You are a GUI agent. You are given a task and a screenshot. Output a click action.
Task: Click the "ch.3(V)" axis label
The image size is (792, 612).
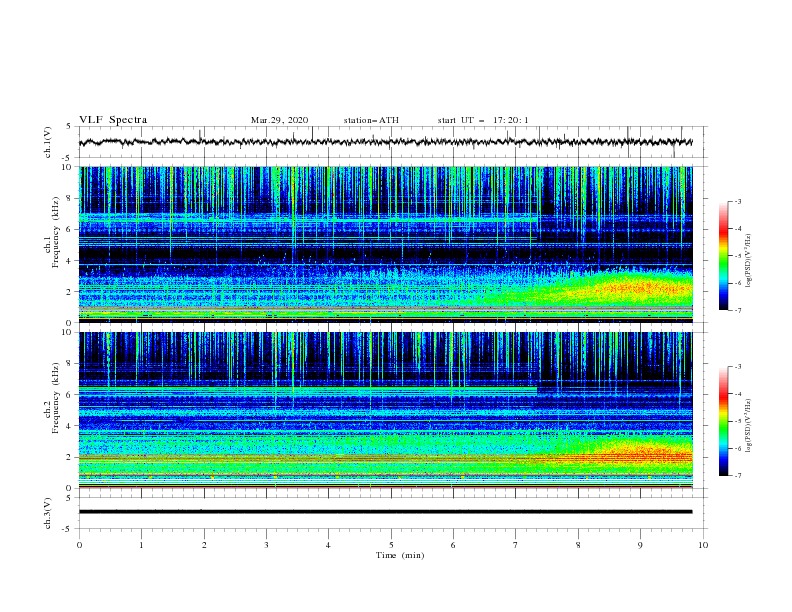(48, 513)
